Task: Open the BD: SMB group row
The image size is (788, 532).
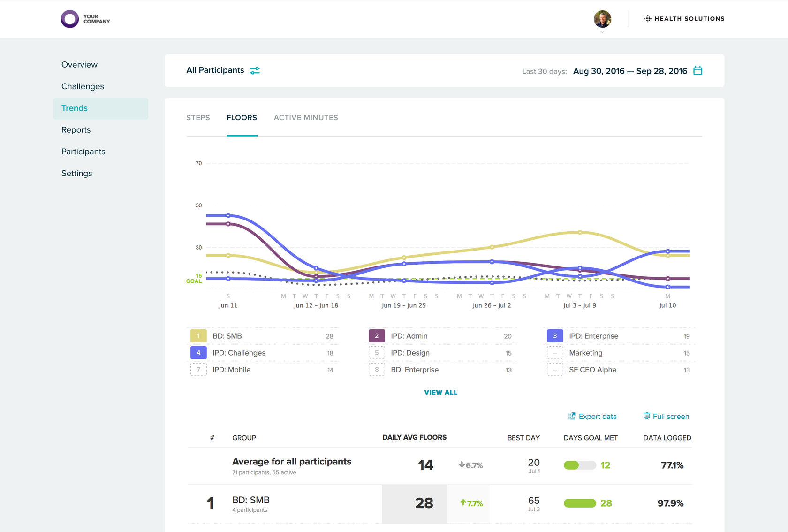Action: (x=439, y=504)
